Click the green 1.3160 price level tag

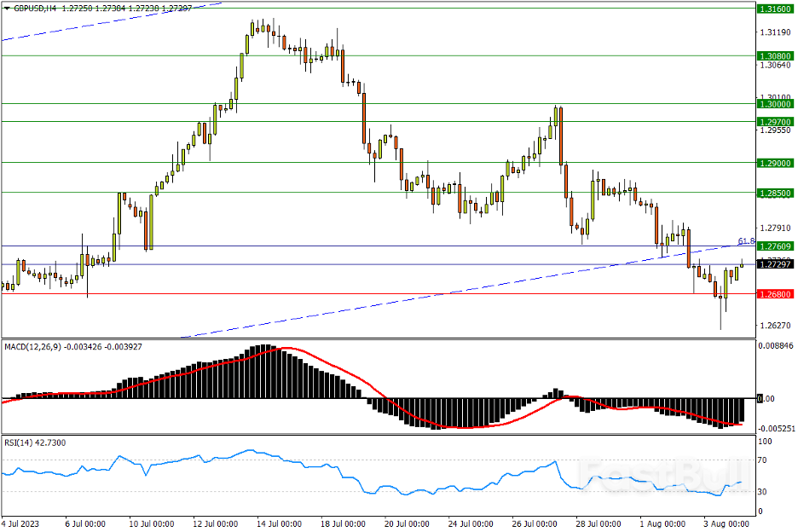pos(775,9)
